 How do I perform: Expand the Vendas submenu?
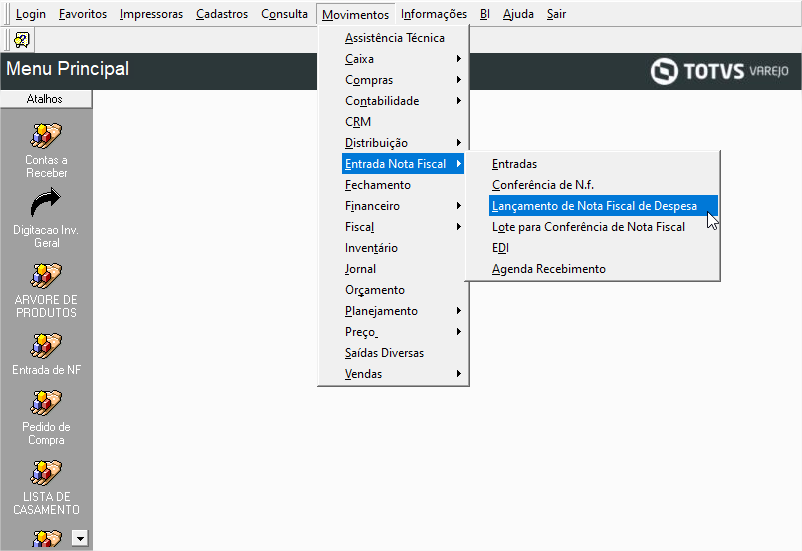click(393, 373)
